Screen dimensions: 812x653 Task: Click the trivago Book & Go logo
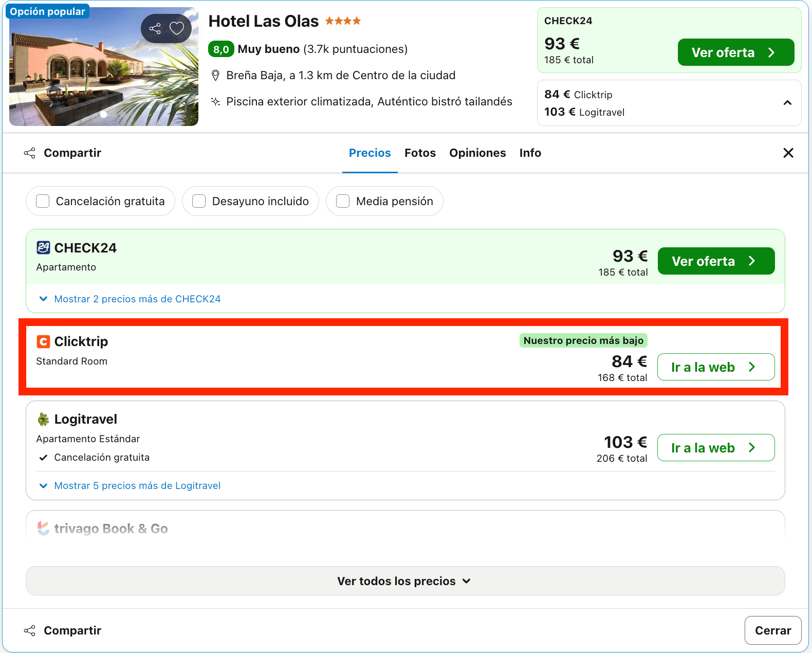(43, 528)
